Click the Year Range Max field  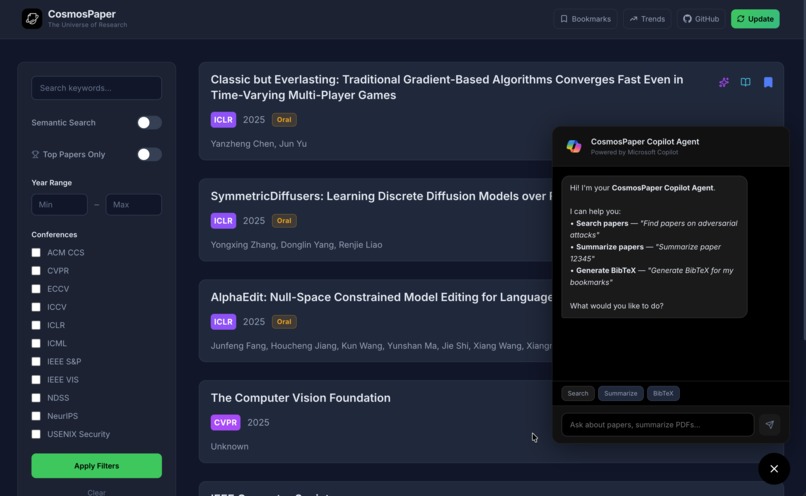tap(134, 205)
